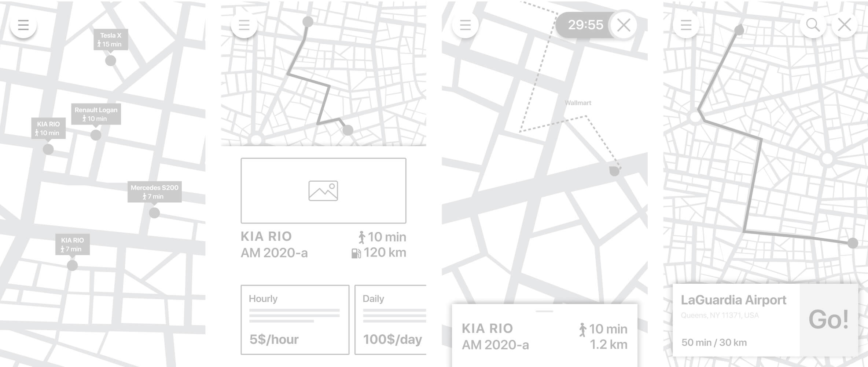868x367 pixels.
Task: Tap the route destination pin near the Go! card
Action: [853, 243]
